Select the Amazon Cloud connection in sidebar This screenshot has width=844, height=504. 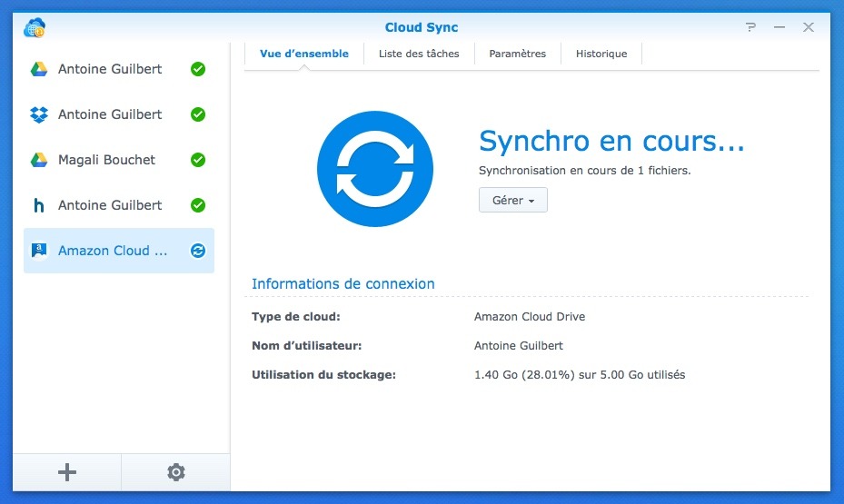pyautogui.click(x=113, y=251)
